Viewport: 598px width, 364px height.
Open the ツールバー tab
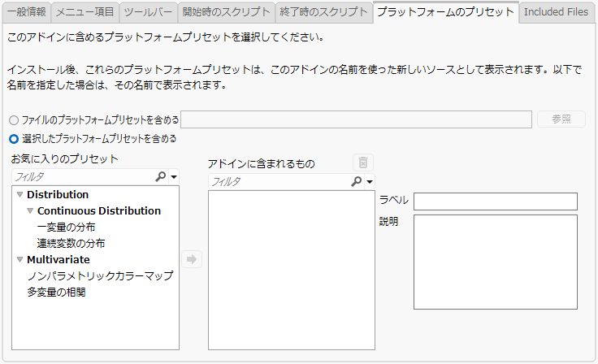tap(149, 12)
